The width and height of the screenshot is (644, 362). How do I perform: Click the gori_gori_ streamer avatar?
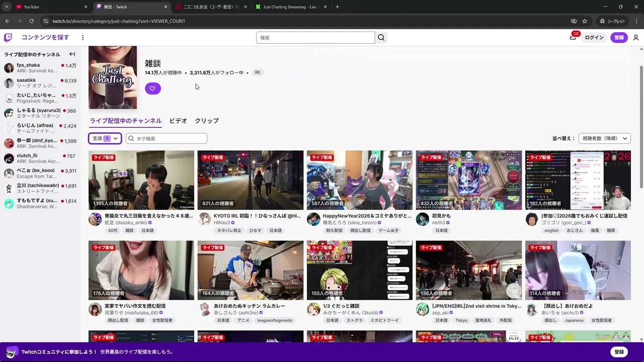[532, 219]
